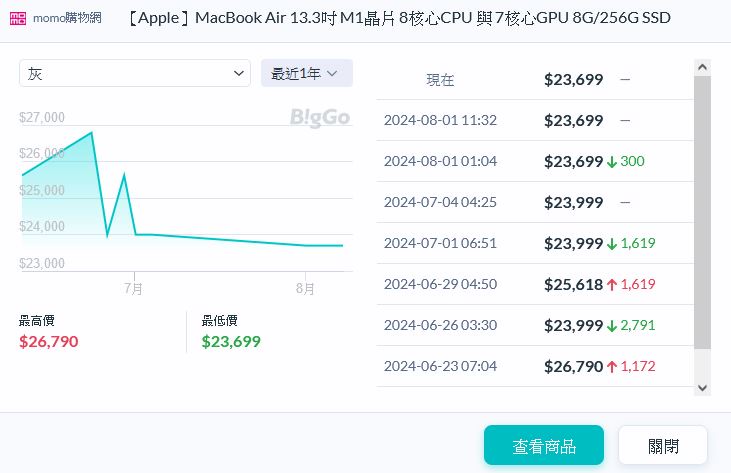Image resolution: width=731 pixels, height=473 pixels.
Task: Open the 灰 color variant dropdown
Action: (x=135, y=73)
